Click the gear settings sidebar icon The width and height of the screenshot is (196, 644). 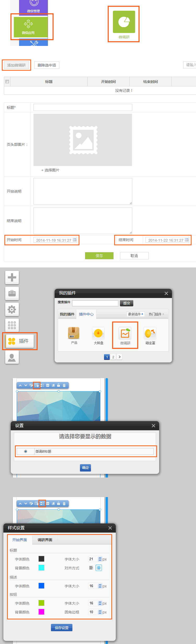click(12, 309)
